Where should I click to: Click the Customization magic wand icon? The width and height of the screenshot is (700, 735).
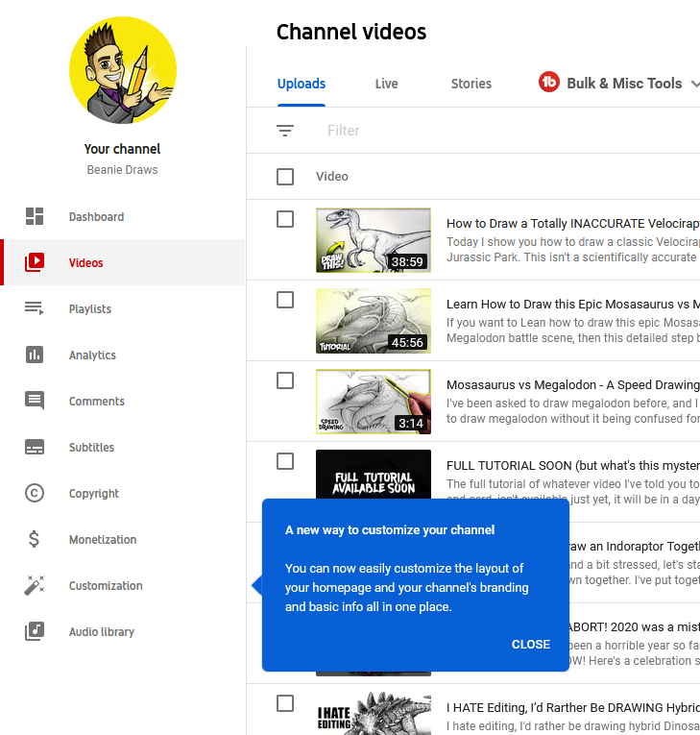tap(35, 586)
